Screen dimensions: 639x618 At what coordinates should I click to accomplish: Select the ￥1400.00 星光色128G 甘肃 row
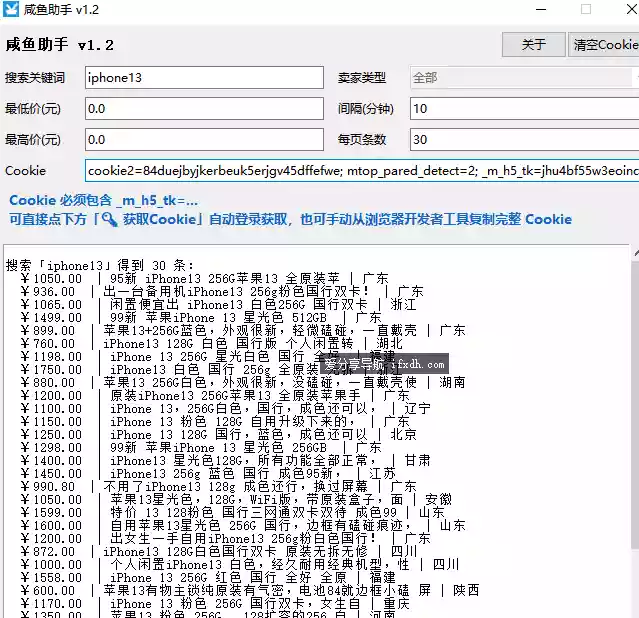coord(225,461)
